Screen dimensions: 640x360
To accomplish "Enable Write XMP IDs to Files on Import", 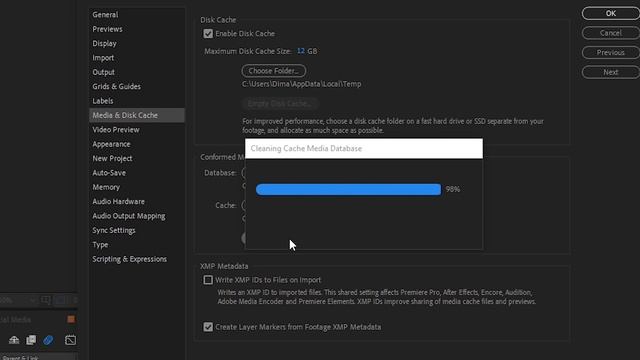I will [208, 280].
